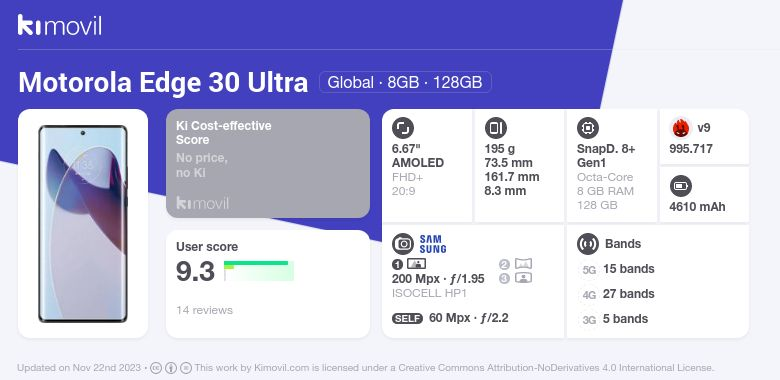Click the Bands signal icon
Image resolution: width=780 pixels, height=380 pixels.
click(588, 244)
